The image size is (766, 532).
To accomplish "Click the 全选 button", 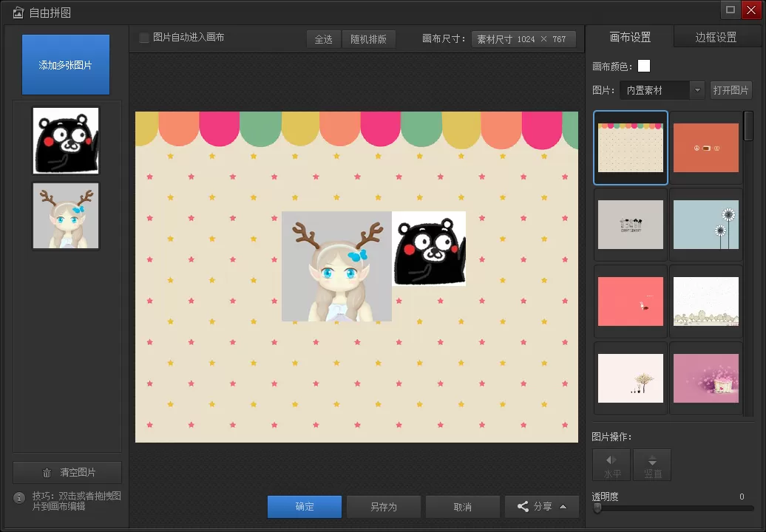I will tap(323, 39).
